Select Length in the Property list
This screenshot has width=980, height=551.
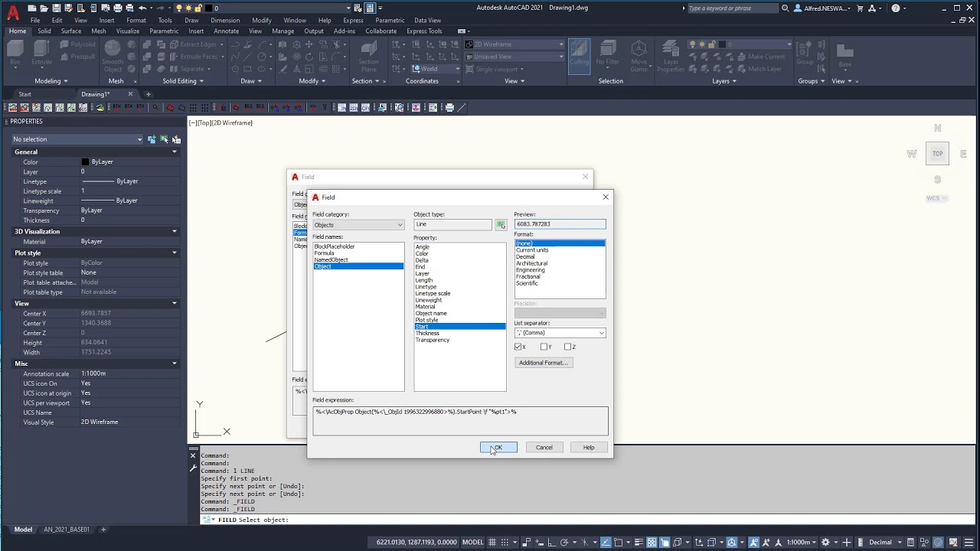click(x=424, y=280)
